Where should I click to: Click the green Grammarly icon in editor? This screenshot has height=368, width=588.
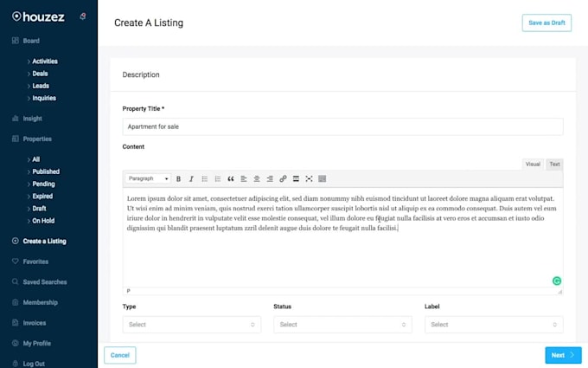[557, 281]
